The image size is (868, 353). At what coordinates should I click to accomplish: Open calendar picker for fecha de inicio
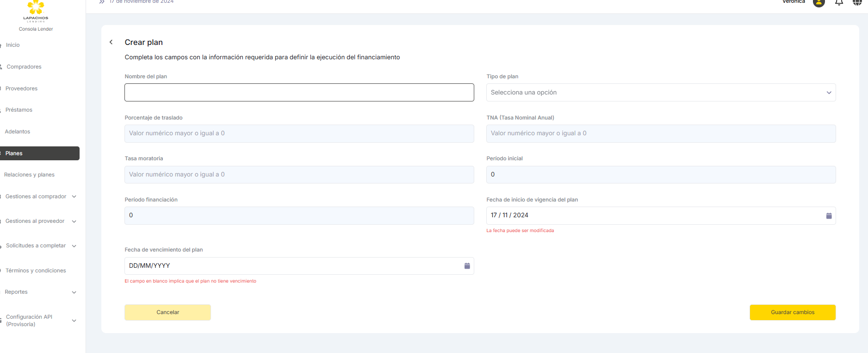pos(829,216)
